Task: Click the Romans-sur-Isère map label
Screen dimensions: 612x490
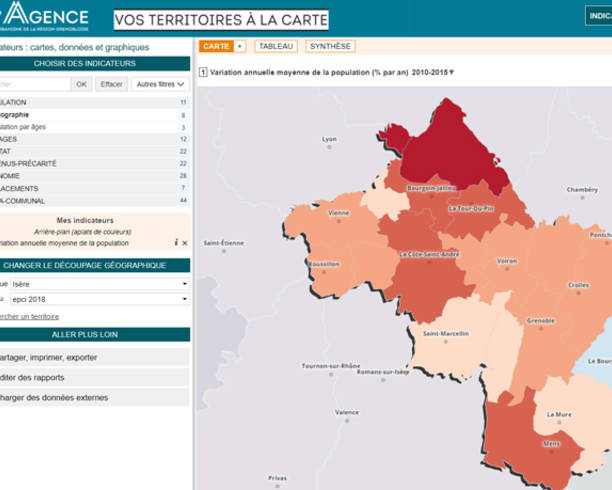Action: pyautogui.click(x=383, y=372)
